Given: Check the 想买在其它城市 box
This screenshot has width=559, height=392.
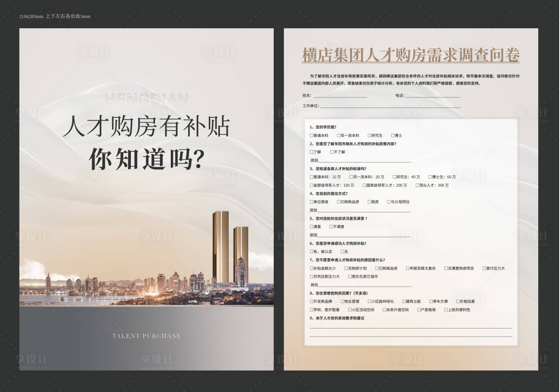Looking at the screenshot, I should [x=350, y=277].
